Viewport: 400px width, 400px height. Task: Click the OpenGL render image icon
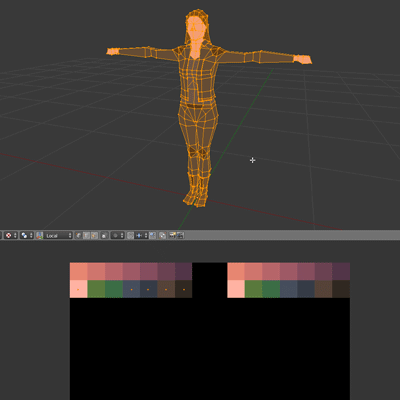coord(172,235)
